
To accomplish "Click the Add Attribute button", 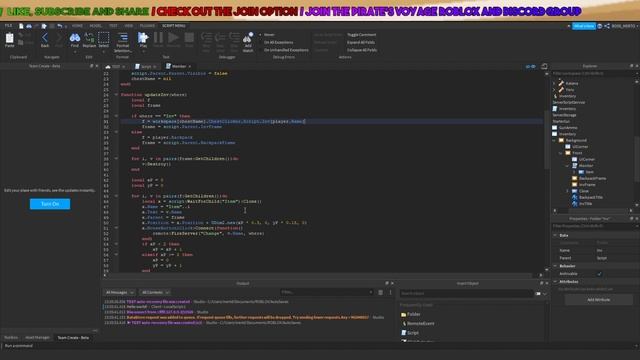I will (x=599, y=300).
